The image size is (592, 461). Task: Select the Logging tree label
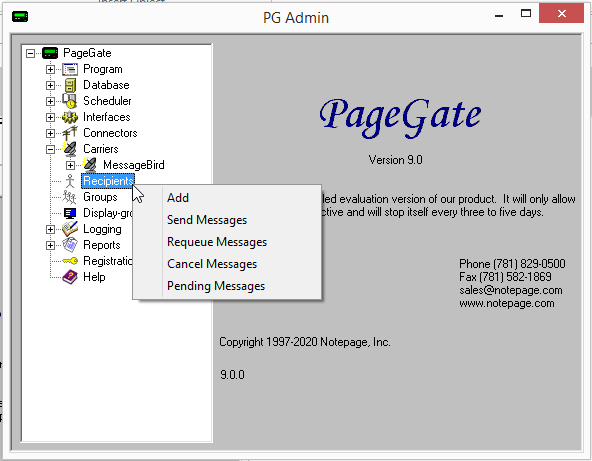[102, 229]
